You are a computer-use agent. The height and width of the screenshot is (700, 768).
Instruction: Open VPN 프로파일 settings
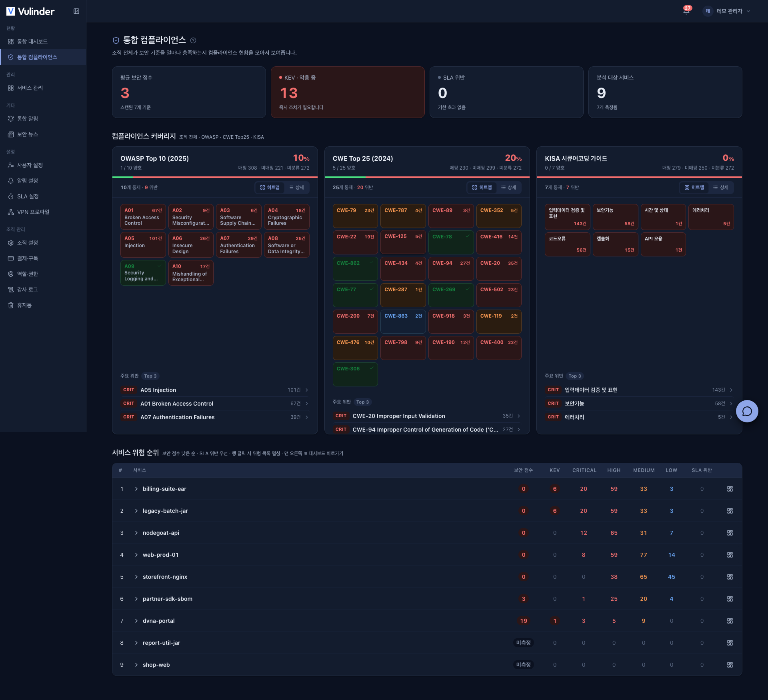(43, 212)
